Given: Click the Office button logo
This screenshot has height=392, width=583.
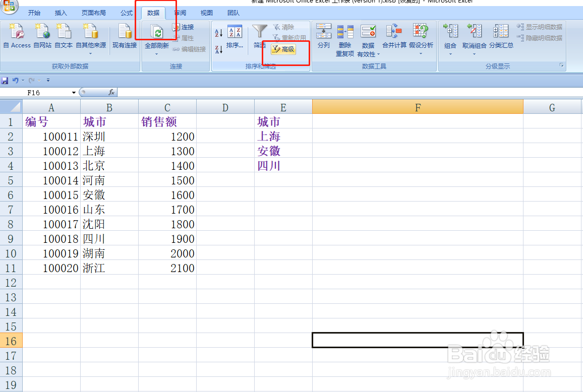Looking at the screenshot, I should pos(9,6).
